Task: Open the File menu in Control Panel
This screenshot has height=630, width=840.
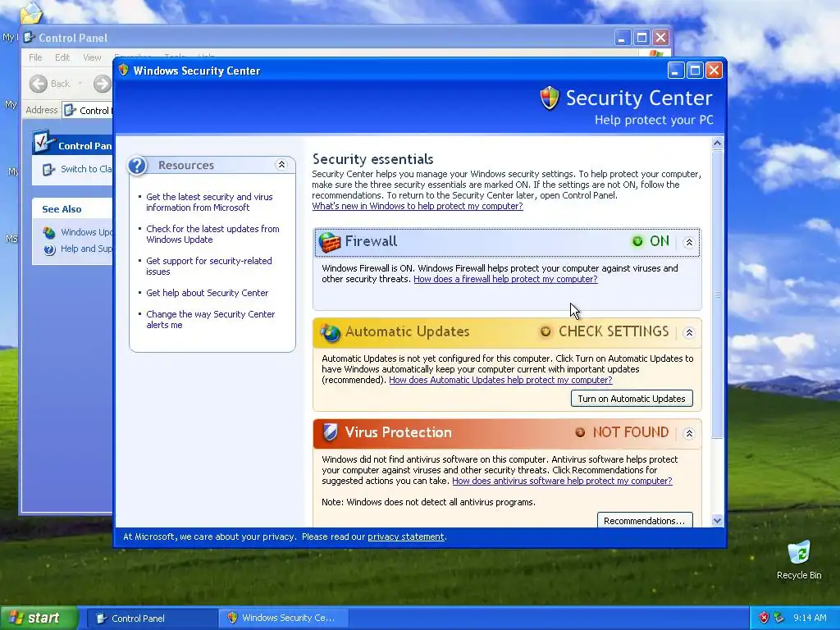Action: 35,57
